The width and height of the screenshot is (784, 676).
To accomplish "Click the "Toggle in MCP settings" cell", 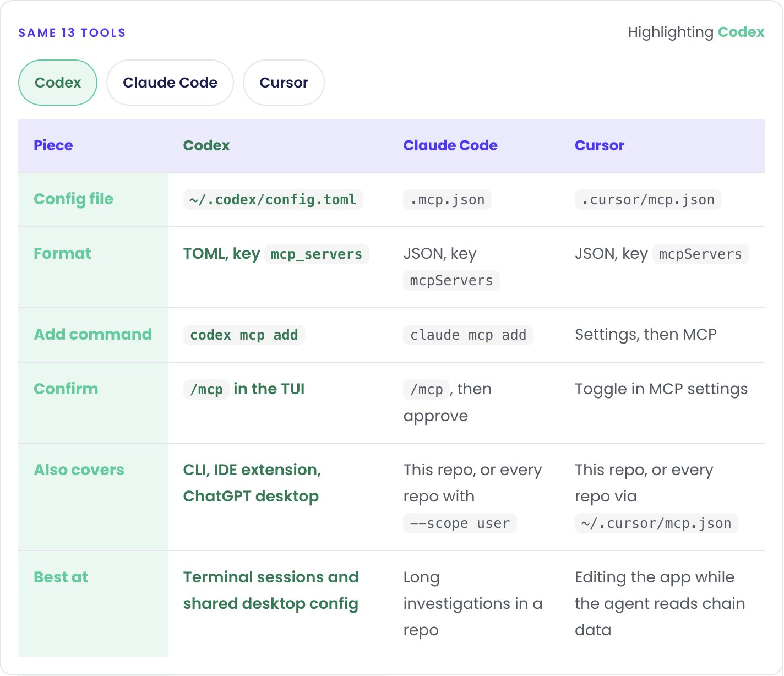I will click(661, 389).
